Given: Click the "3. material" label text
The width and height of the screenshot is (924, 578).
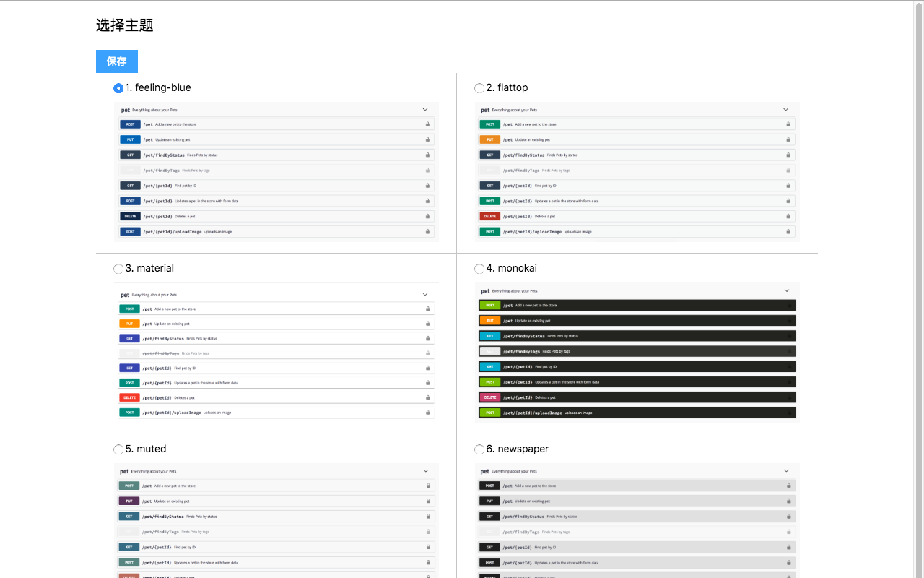Looking at the screenshot, I should coord(149,268).
